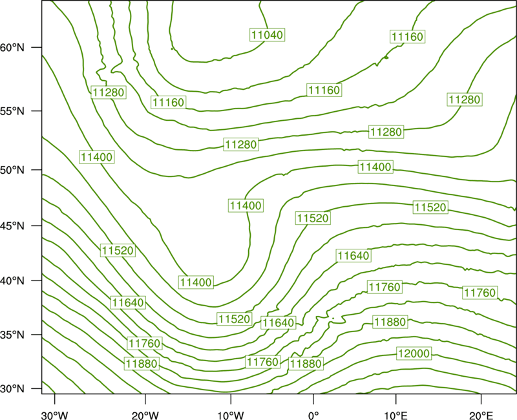Pick the 0° longitude axis label
Viewport: 517px width, 420px height.
click(x=313, y=415)
